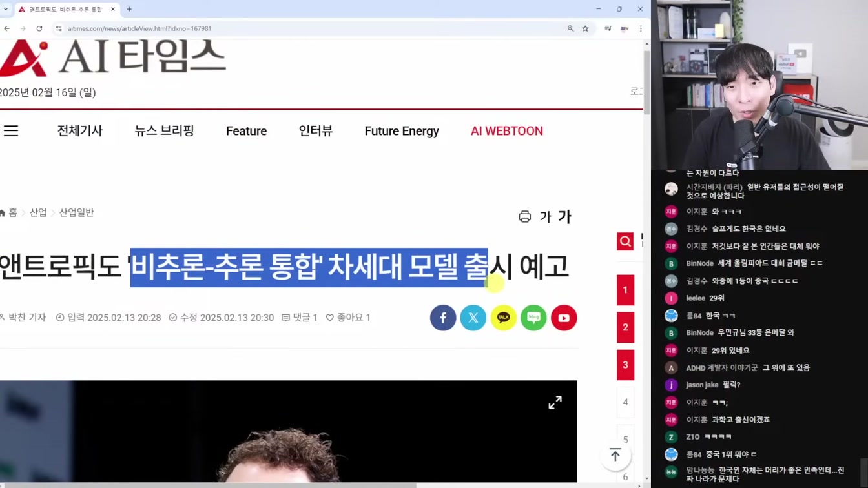
Task: Select ranked article number 3
Action: pyautogui.click(x=625, y=365)
